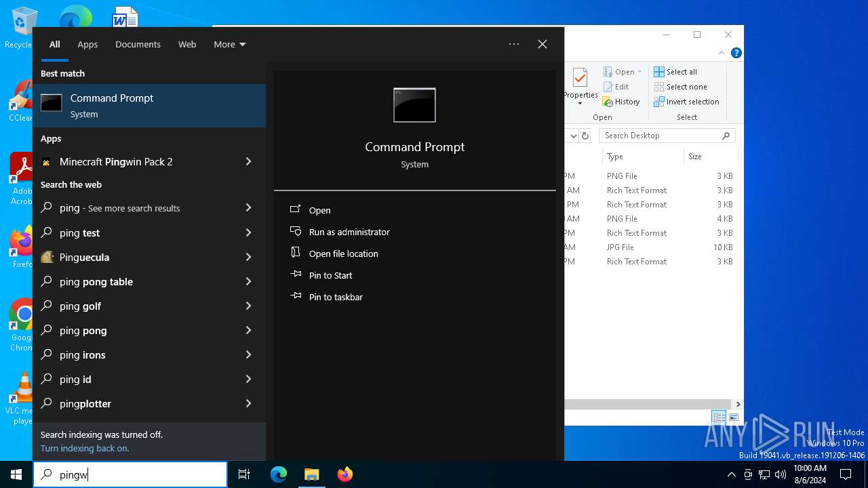Click the Task View taskbar icon

coord(244,474)
